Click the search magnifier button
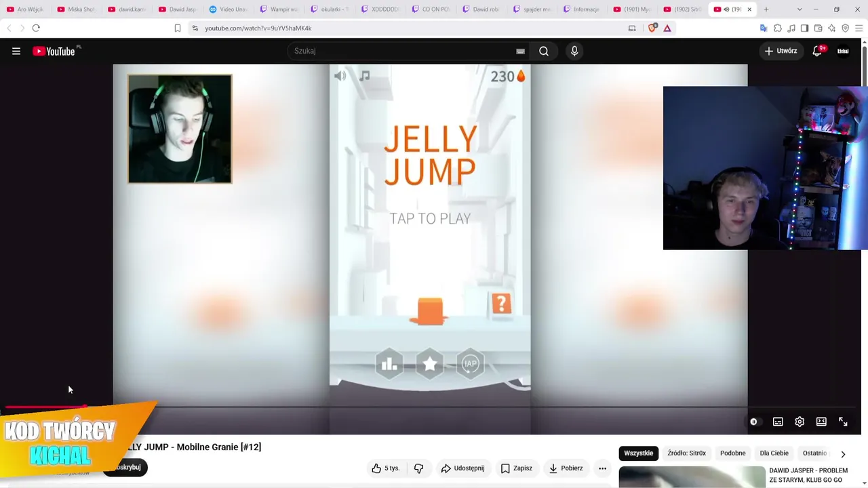The width and height of the screenshot is (868, 488). 544,51
